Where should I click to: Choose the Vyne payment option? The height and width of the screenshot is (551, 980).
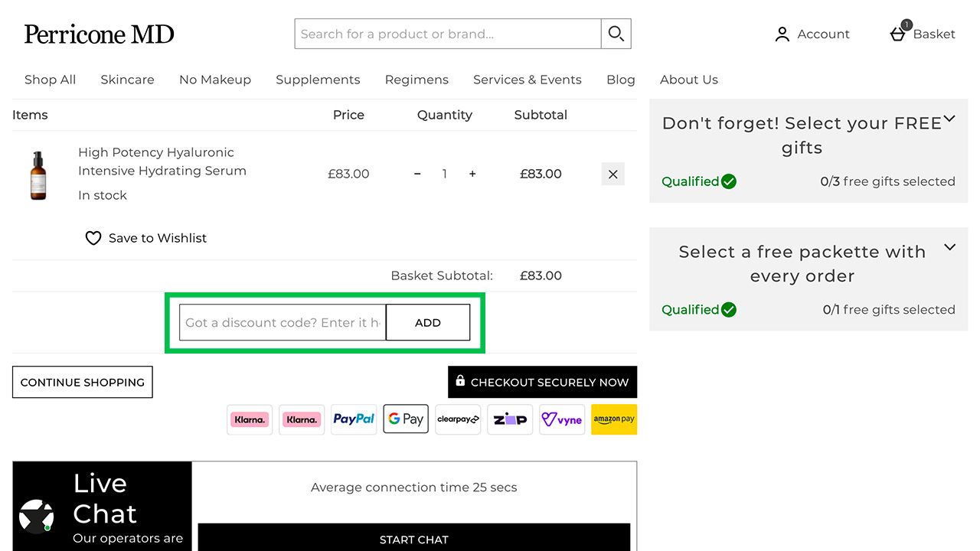(562, 419)
